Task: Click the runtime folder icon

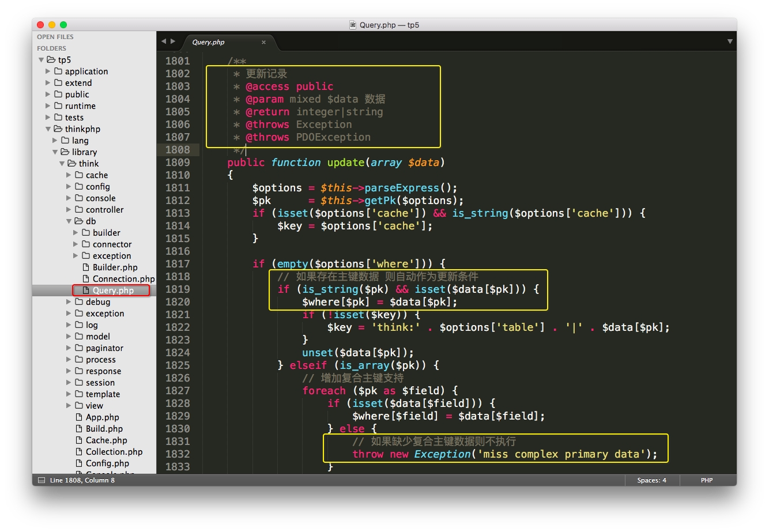Action: 58,106
